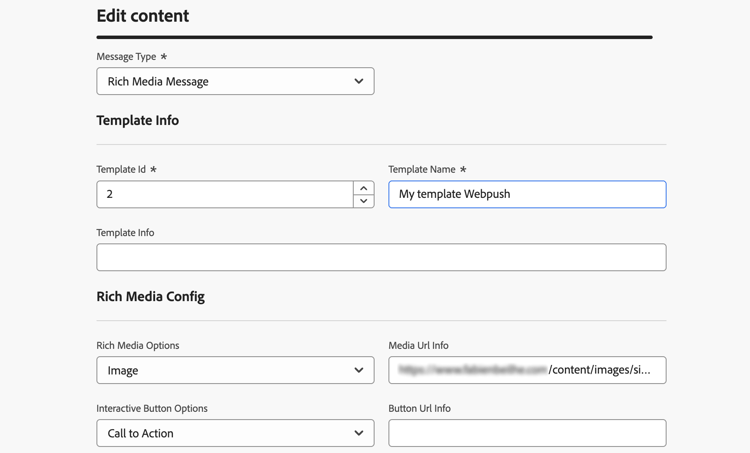The image size is (750, 453).
Task: Click the Template Id label
Action: coord(121,170)
